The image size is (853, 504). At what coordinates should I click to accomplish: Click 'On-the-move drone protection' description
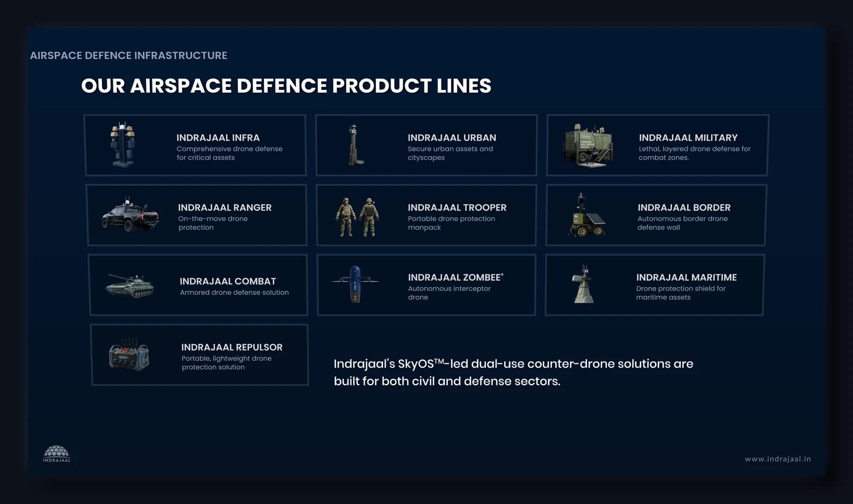(x=213, y=223)
